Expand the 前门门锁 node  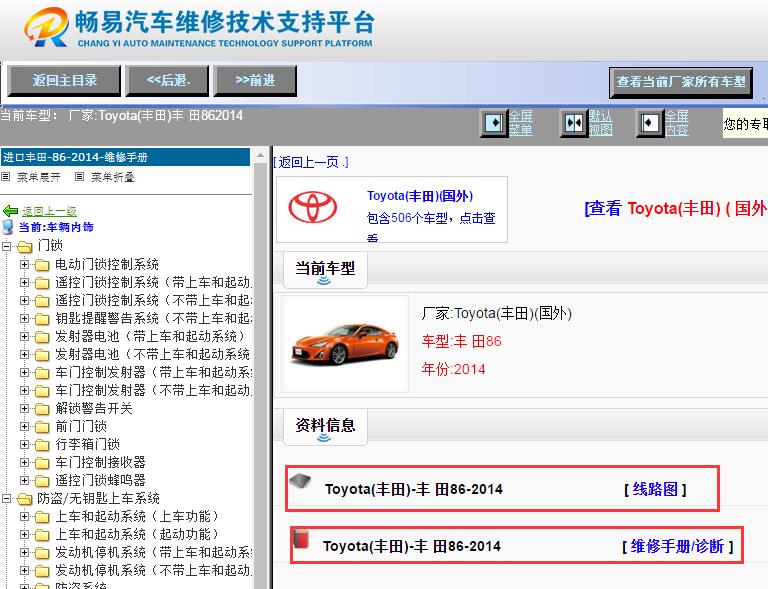(x=24, y=426)
